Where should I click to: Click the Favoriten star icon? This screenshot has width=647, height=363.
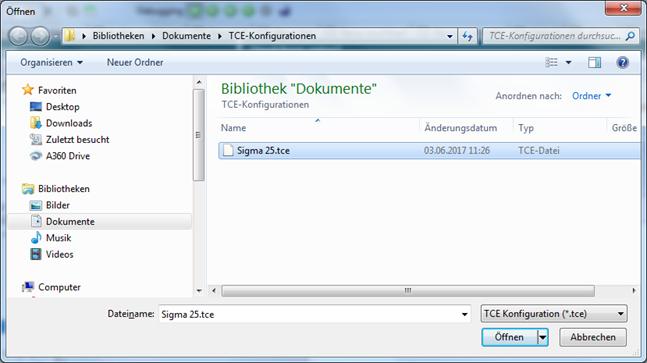point(28,90)
